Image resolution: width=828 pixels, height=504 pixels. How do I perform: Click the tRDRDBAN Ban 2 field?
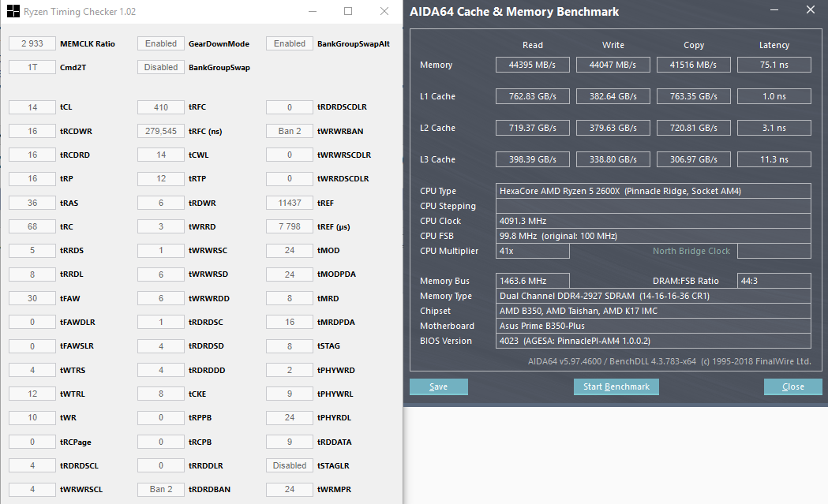[x=161, y=489]
